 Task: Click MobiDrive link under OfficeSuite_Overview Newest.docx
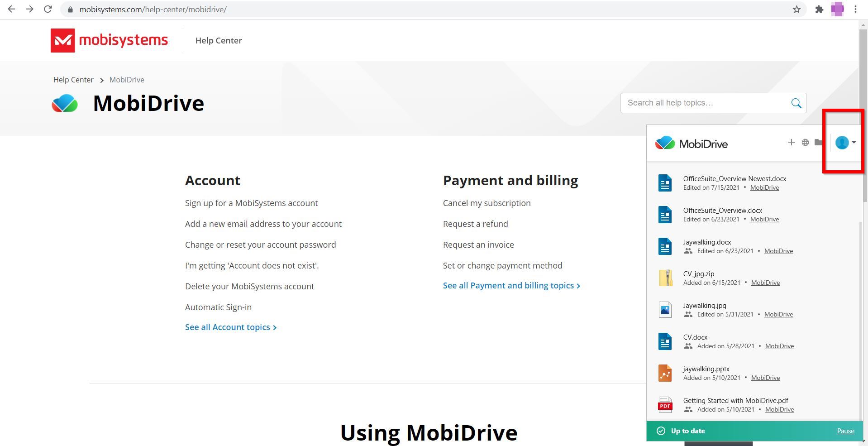764,187
